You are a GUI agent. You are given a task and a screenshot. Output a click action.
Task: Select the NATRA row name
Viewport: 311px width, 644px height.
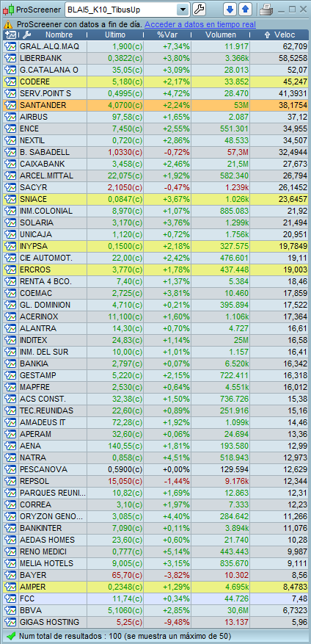(x=33, y=458)
